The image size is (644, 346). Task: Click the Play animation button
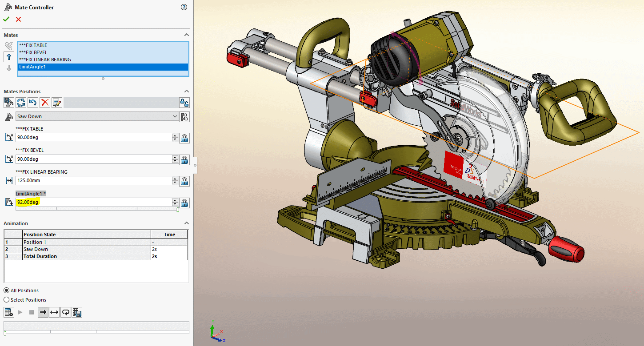point(20,312)
